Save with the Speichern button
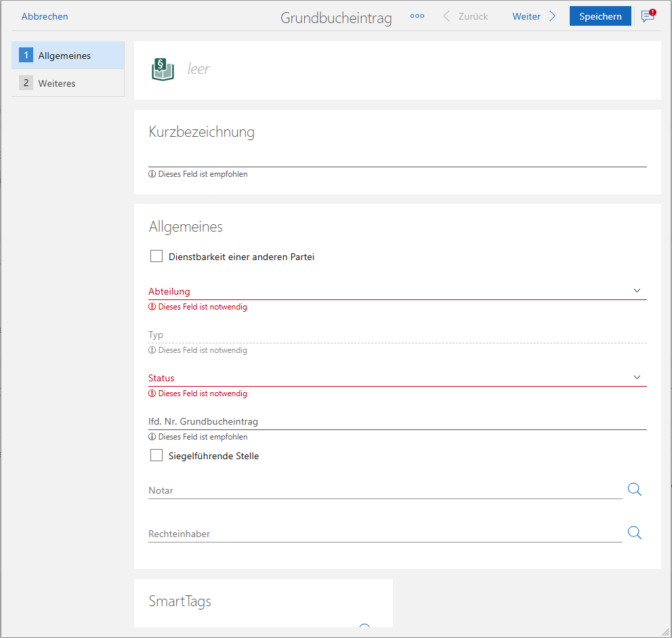Viewport: 672px width, 638px height. click(600, 16)
